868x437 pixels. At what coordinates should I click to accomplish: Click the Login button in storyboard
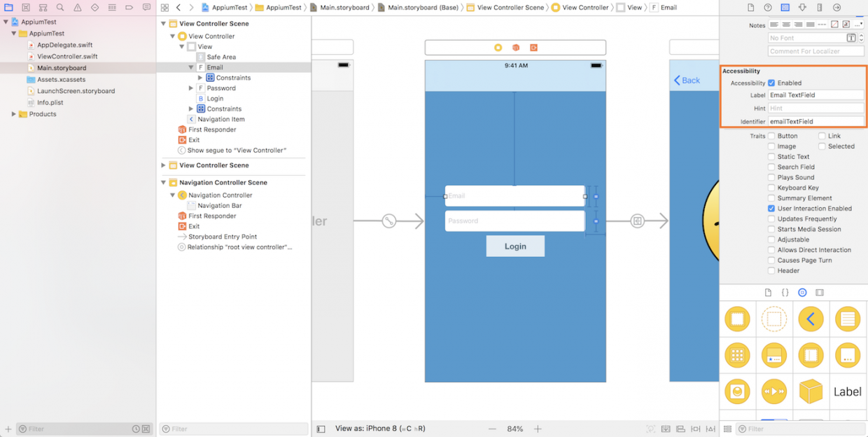(515, 246)
